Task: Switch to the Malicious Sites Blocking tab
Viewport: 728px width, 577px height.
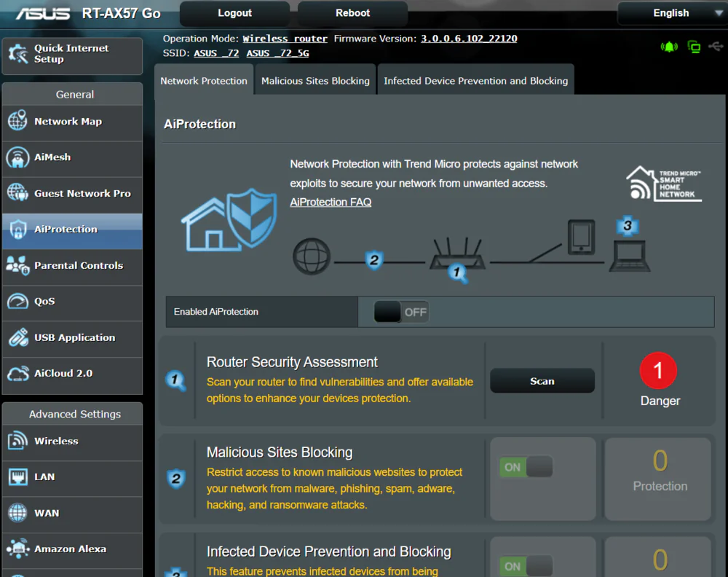Action: [x=315, y=80]
